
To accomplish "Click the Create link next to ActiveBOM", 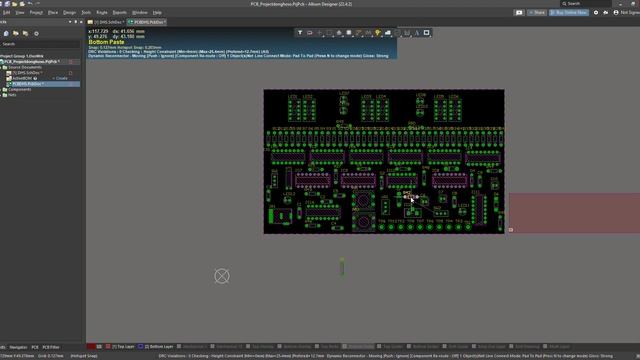I will [60, 78].
